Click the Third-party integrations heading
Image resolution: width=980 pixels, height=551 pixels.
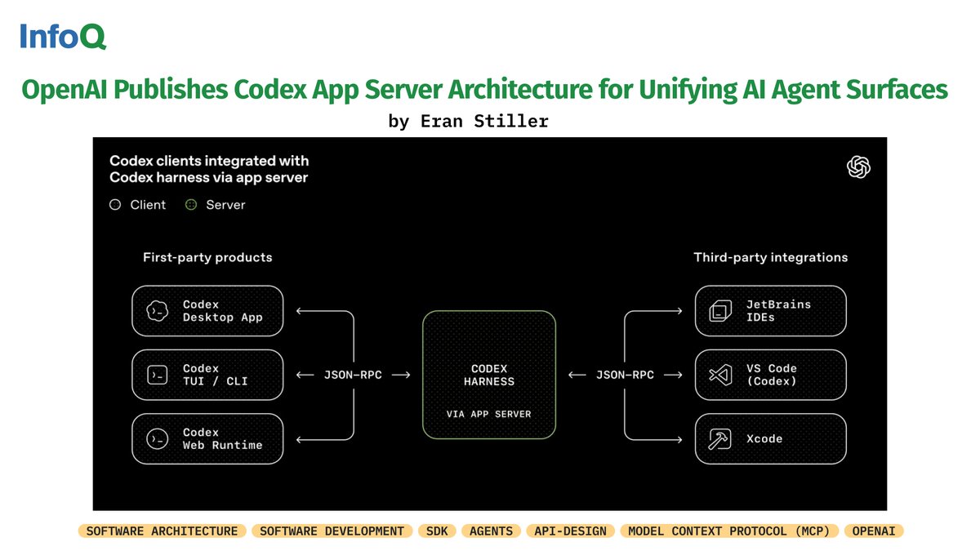[x=771, y=257]
